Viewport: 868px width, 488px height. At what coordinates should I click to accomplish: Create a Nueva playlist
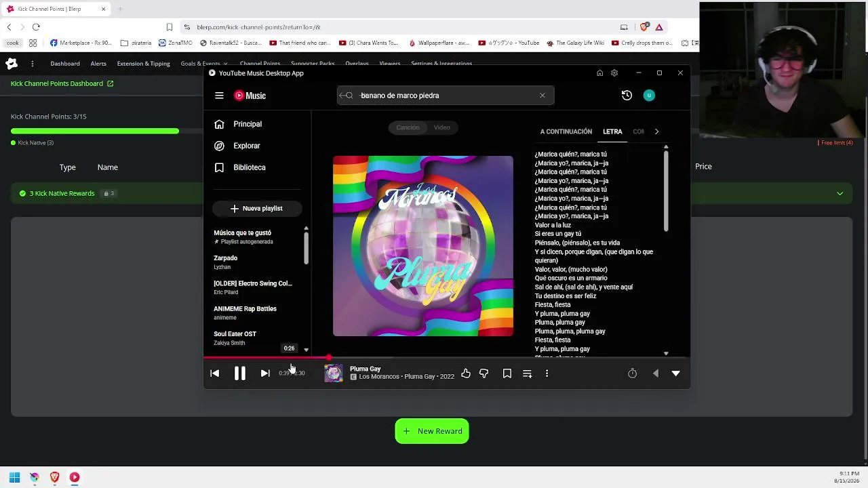tap(256, 208)
